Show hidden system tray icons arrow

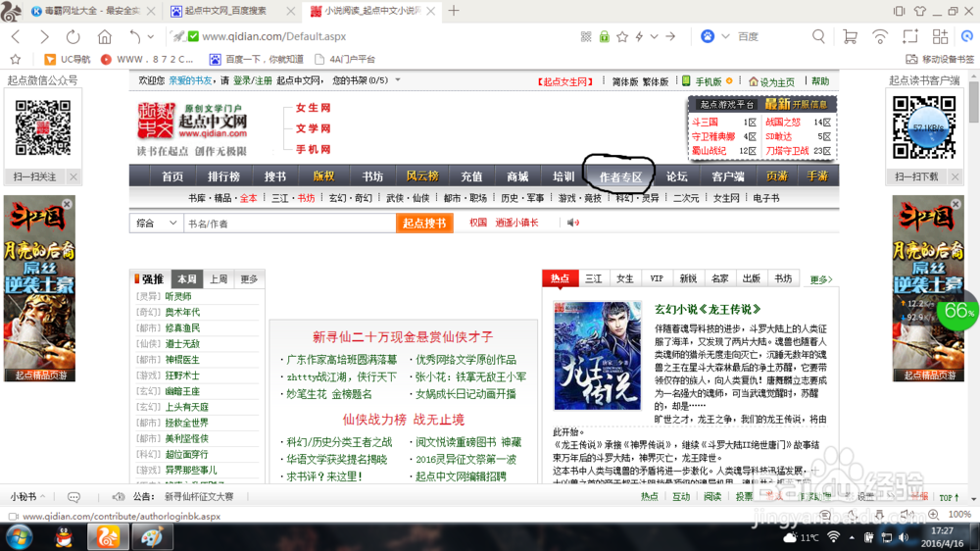coord(852,537)
